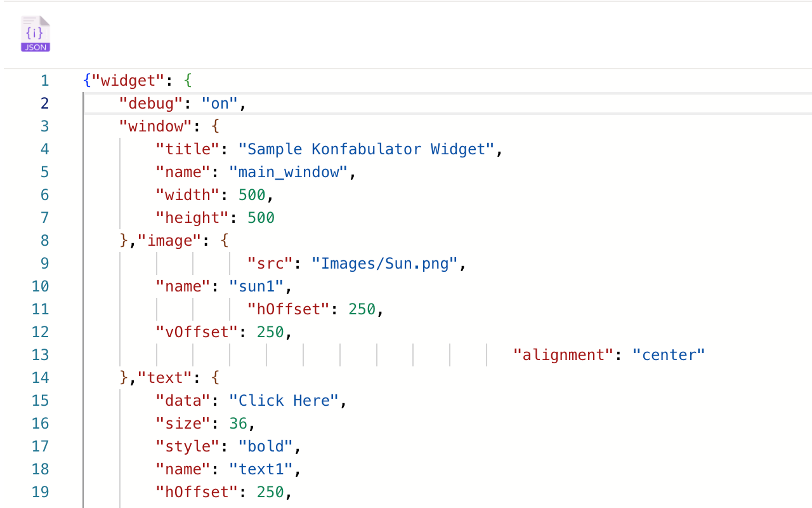Click the "sun1" value on line 10
This screenshot has width=812, height=508.
pos(257,286)
